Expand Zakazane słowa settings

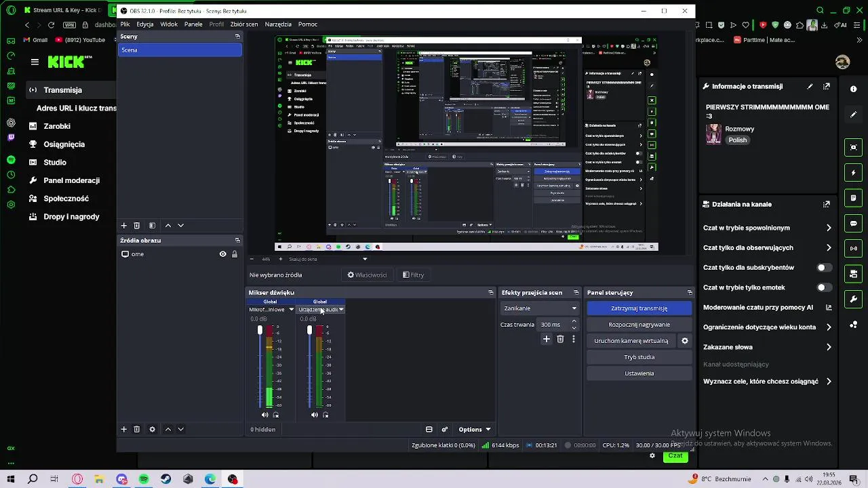(829, 347)
